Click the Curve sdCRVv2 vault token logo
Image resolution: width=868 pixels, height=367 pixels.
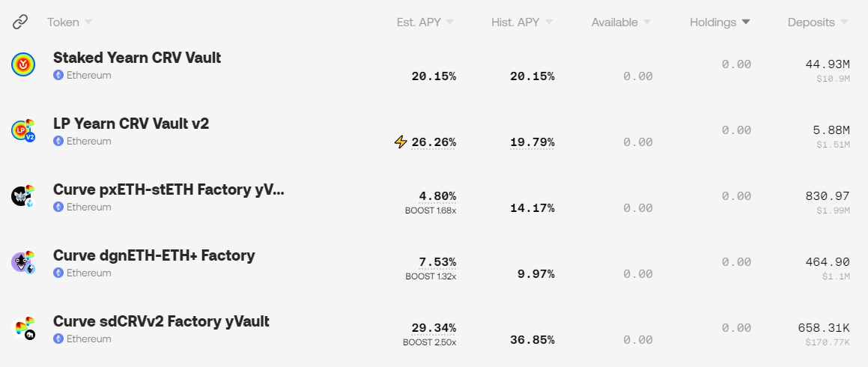pyautogui.click(x=23, y=329)
